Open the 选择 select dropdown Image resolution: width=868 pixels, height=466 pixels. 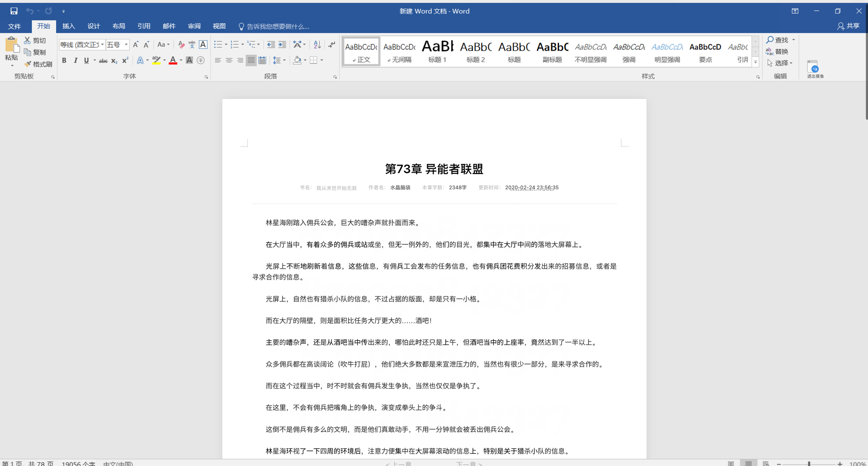point(780,63)
